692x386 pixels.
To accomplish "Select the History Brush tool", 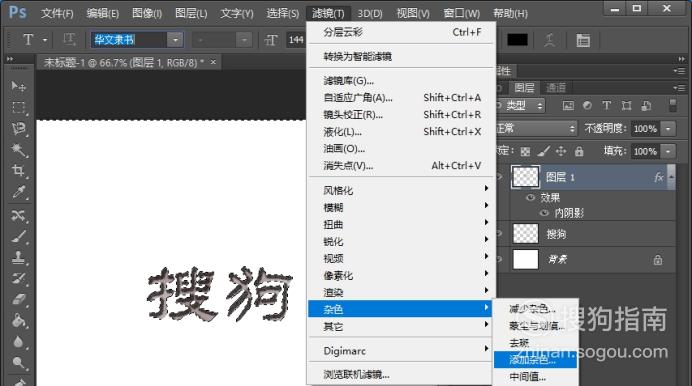I will coord(18,279).
